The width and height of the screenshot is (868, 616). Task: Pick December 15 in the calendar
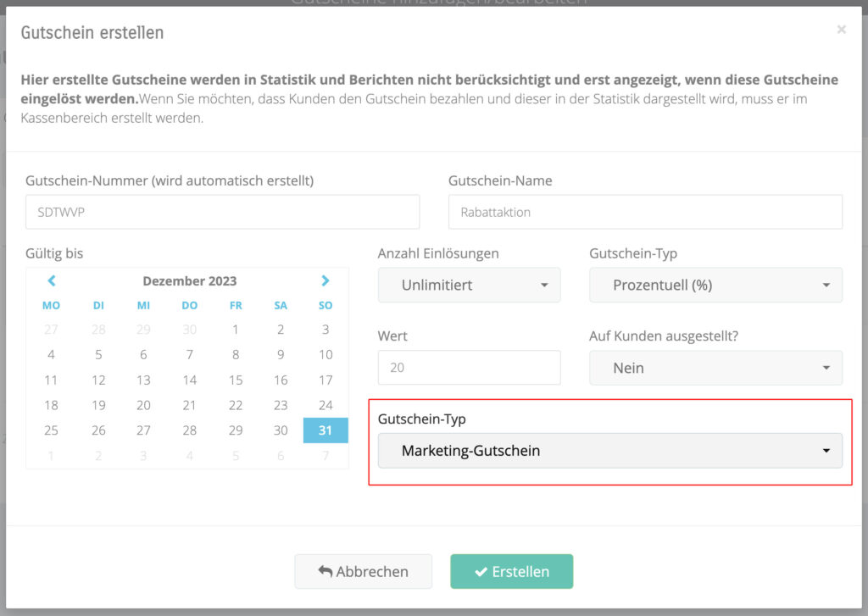click(x=236, y=380)
